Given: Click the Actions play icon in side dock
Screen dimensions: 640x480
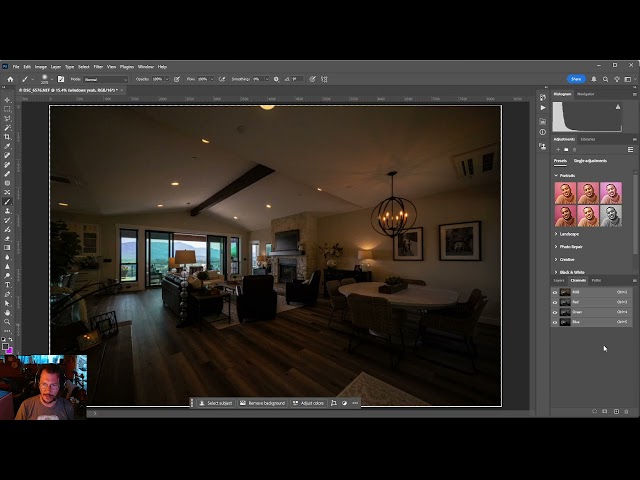Looking at the screenshot, I should coord(542,108).
